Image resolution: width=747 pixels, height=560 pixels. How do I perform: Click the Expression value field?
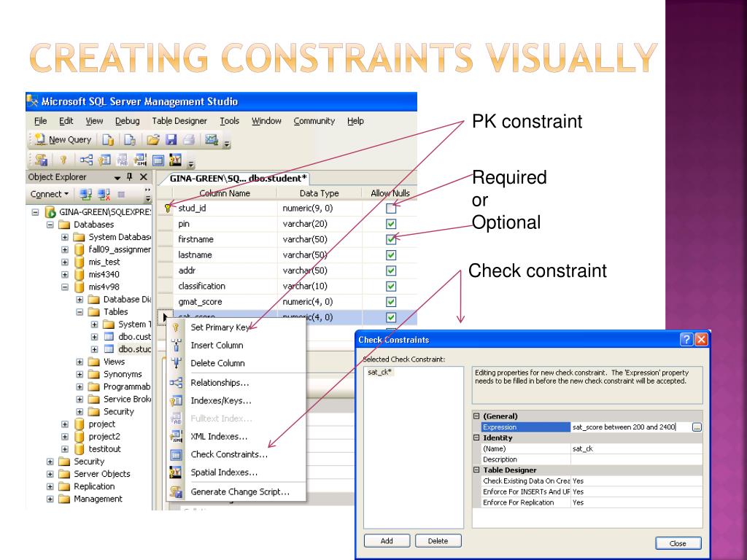pos(631,427)
